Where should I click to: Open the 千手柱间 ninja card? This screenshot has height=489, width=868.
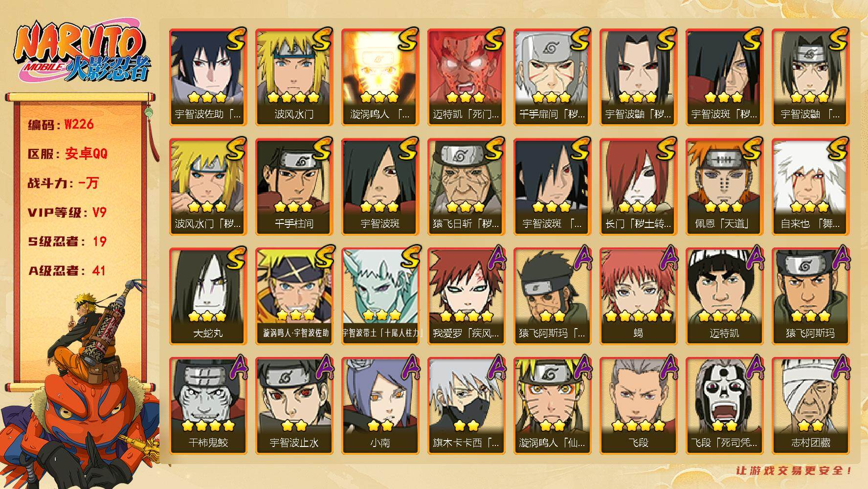coord(294,187)
